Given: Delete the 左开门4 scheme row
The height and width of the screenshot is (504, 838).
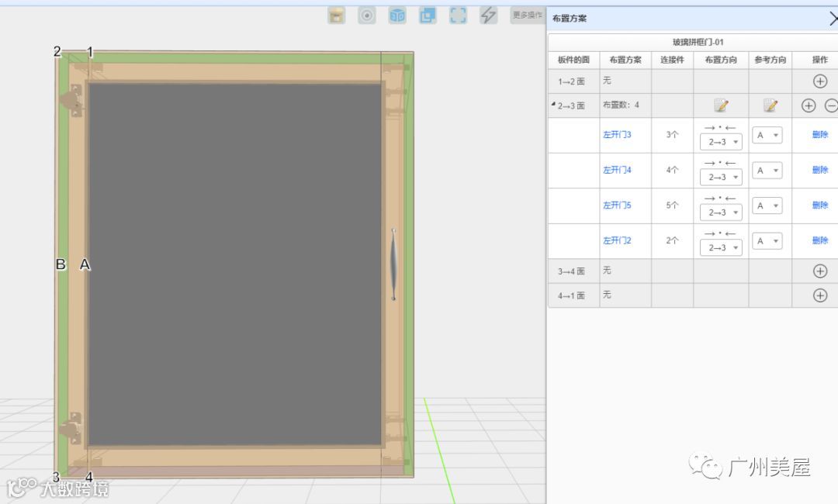Looking at the screenshot, I should [x=820, y=170].
